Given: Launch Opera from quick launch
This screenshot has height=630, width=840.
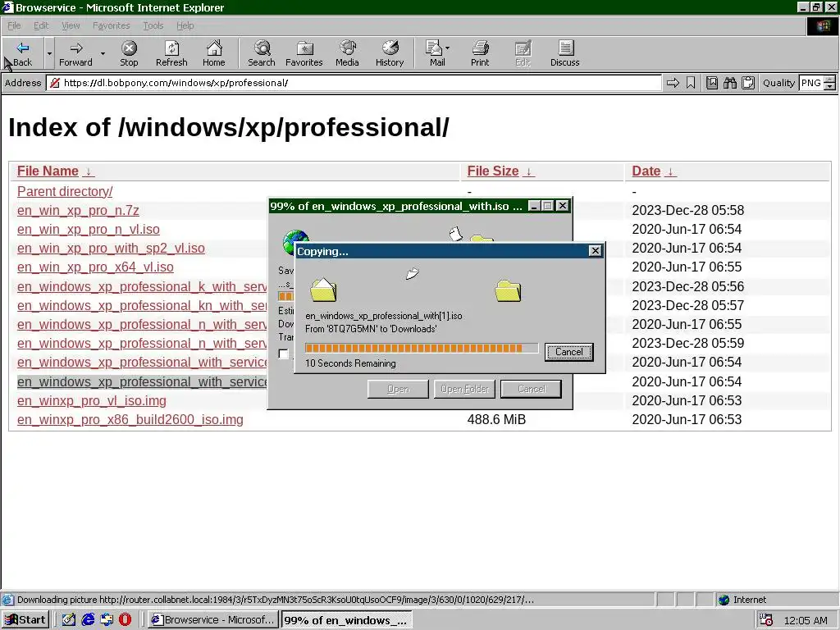Looking at the screenshot, I should pos(126,620).
